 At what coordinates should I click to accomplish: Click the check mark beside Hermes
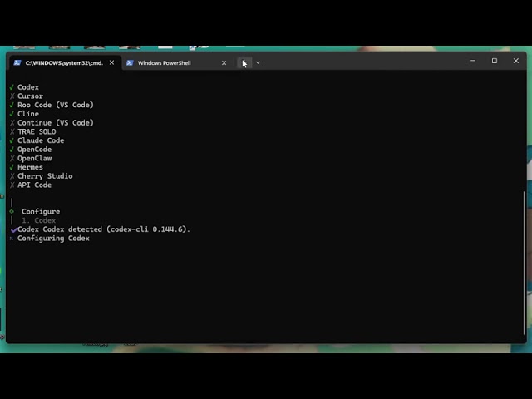pos(12,167)
